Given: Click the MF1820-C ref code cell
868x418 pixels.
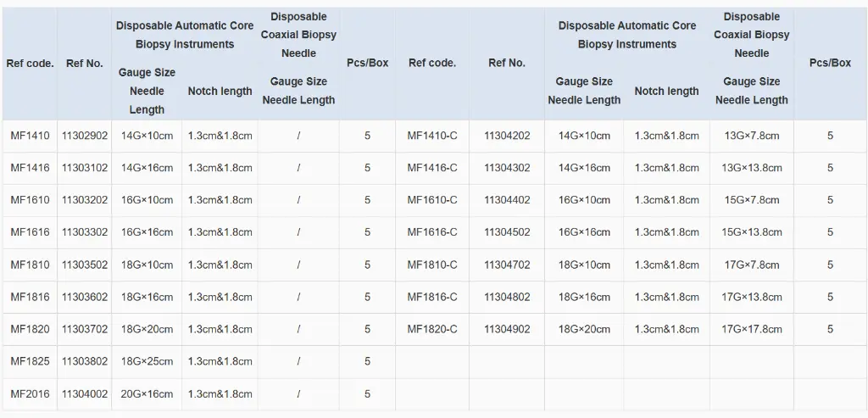Looking at the screenshot, I should pos(431,329).
